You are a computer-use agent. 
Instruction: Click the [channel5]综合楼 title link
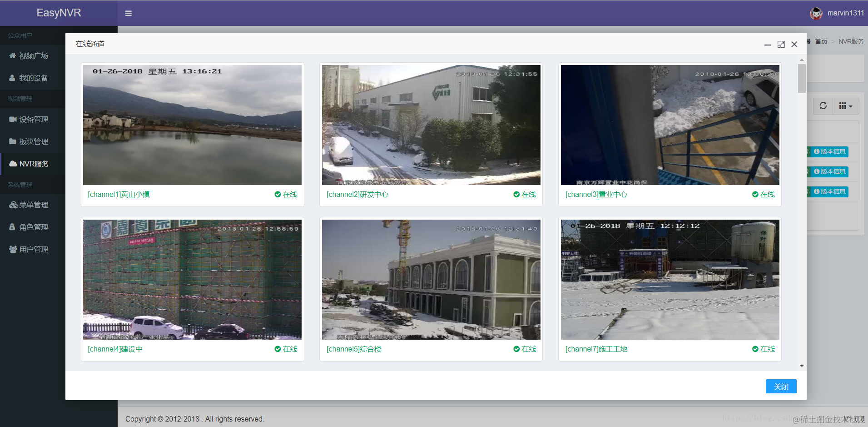coord(354,349)
